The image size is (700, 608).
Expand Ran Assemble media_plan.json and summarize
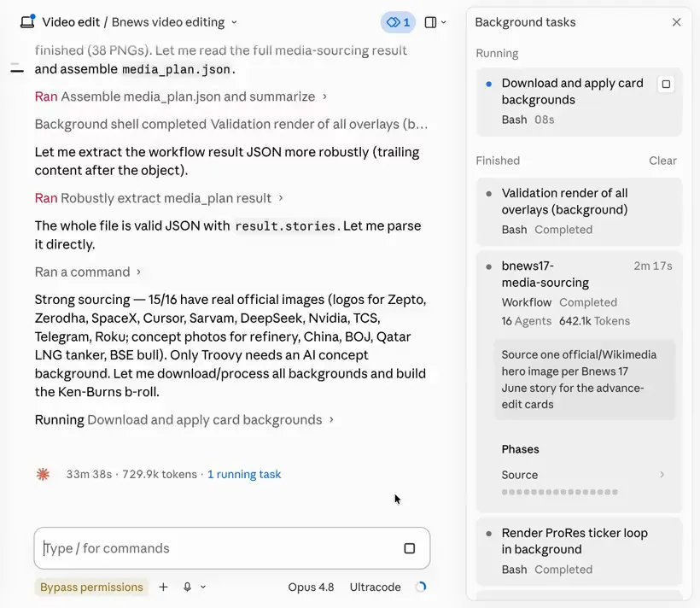181,96
